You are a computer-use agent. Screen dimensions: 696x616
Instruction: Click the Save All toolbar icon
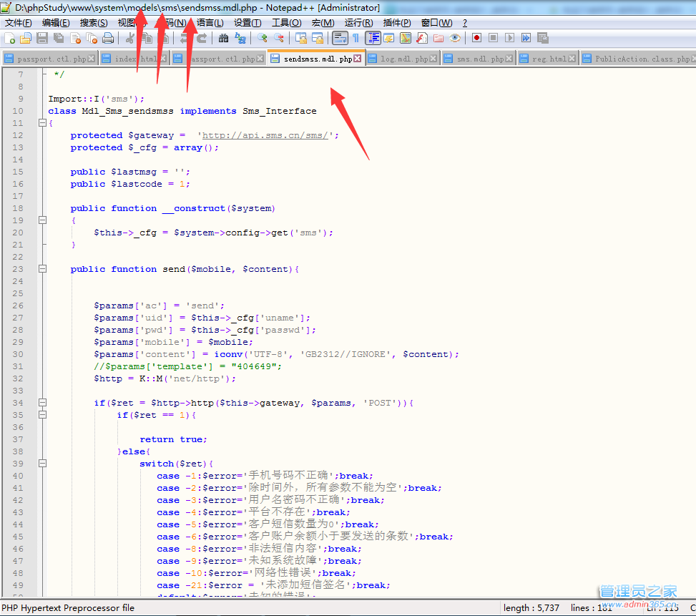pyautogui.click(x=59, y=38)
